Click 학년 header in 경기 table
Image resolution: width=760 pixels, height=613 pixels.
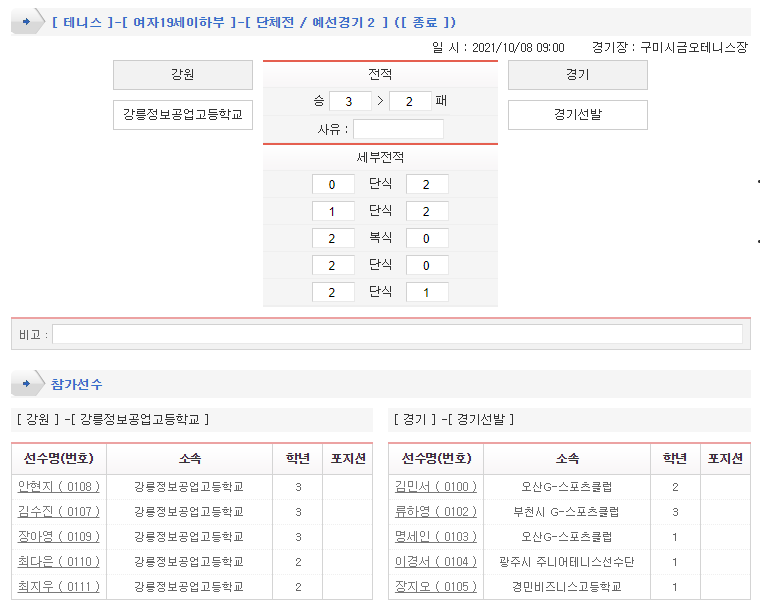(675, 458)
